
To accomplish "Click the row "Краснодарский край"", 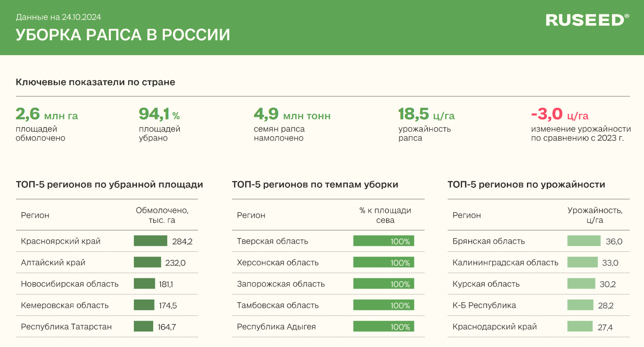I will coord(538,327).
